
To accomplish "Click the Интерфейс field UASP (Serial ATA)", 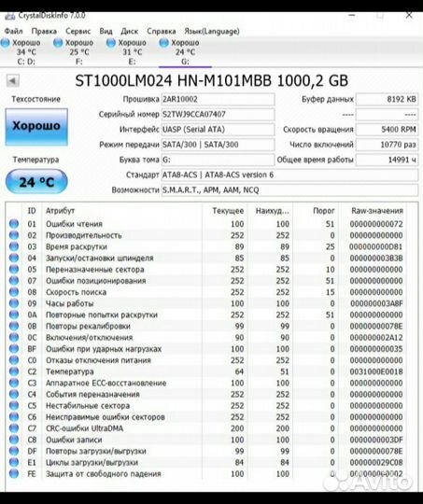I will 218,129.
